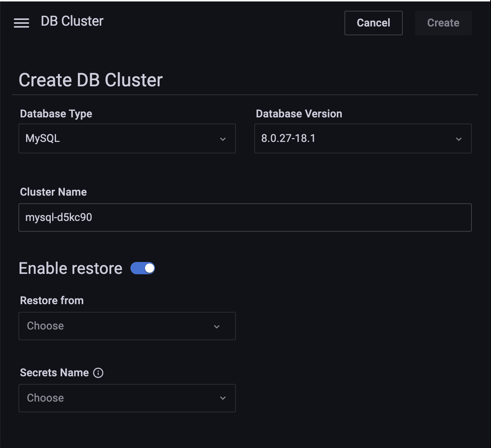This screenshot has width=491, height=448.
Task: Focus the Cluster Name field with mysql-d5kc90
Action: [245, 217]
